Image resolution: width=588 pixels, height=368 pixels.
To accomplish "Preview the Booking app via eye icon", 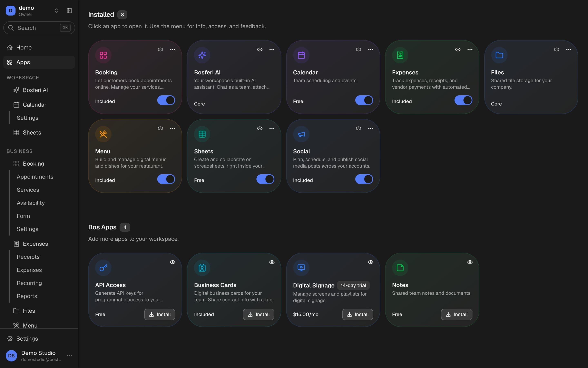I will [160, 49].
